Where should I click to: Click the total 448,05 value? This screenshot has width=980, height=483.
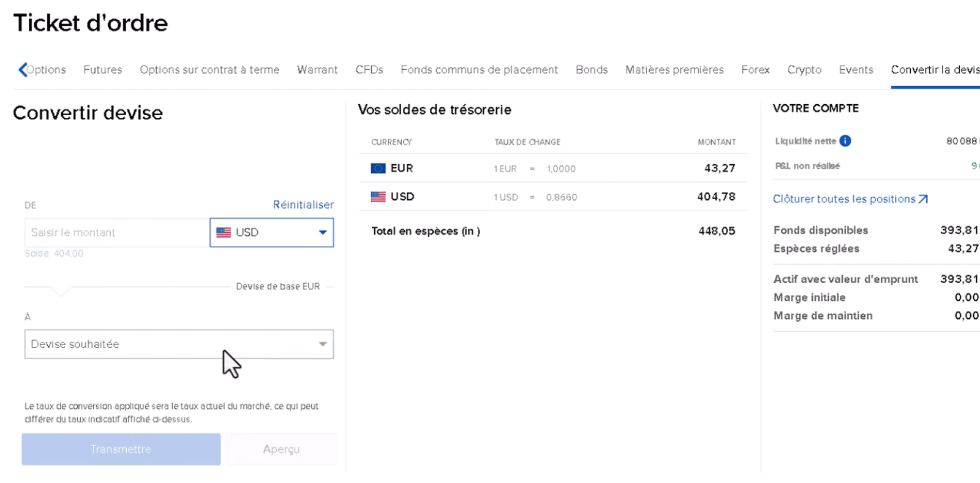(x=717, y=231)
